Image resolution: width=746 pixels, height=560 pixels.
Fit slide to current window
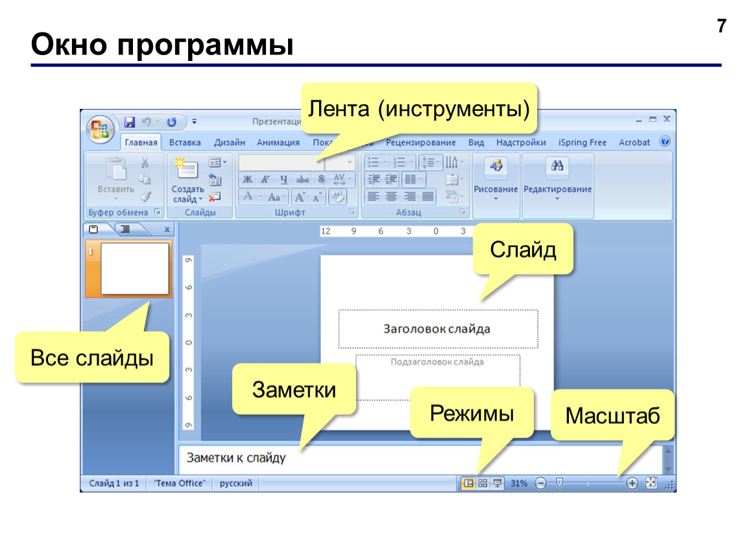651,484
